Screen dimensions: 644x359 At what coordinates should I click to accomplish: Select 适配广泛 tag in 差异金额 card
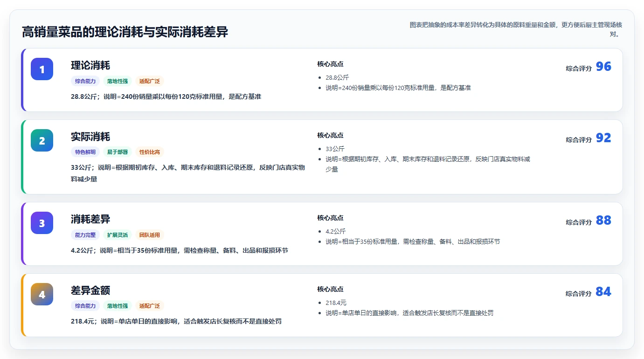tap(150, 306)
